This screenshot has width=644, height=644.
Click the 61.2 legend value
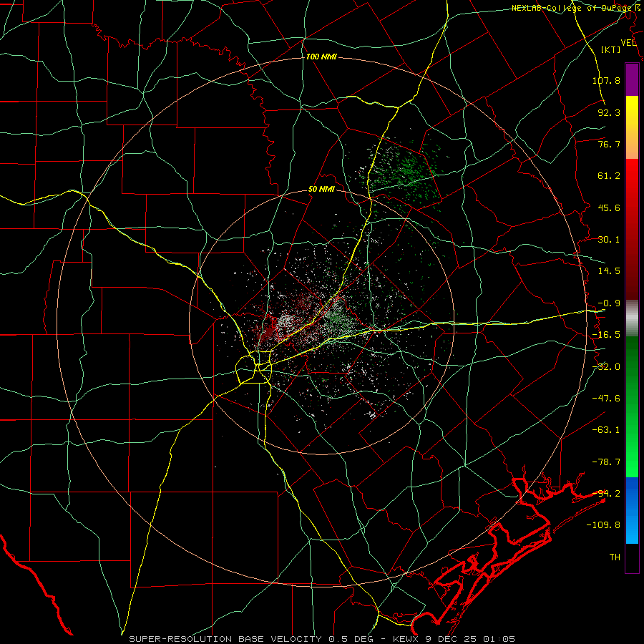pos(609,176)
